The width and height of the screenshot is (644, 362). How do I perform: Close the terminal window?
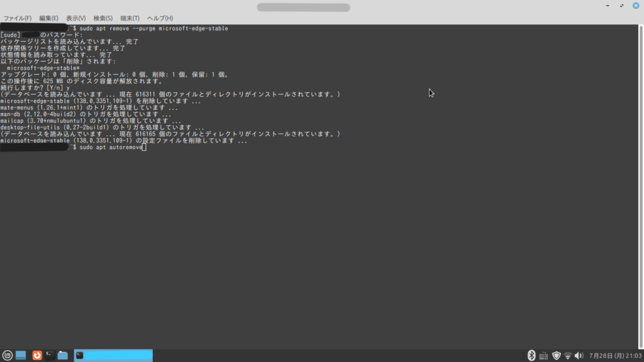pos(636,6)
